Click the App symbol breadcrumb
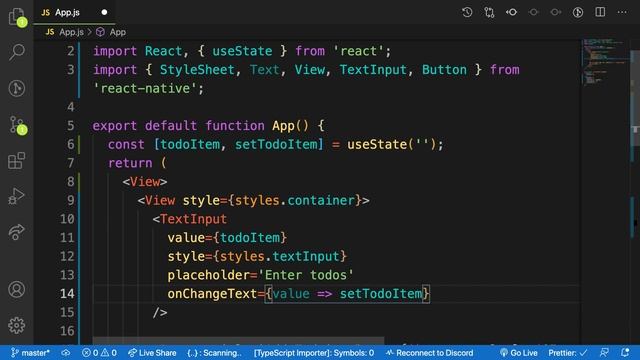 click(111, 32)
